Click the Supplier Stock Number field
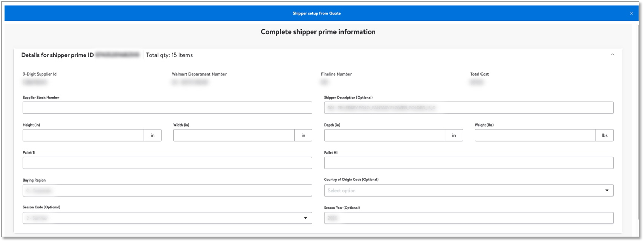Viewport: 644px width, 242px height. (167, 108)
